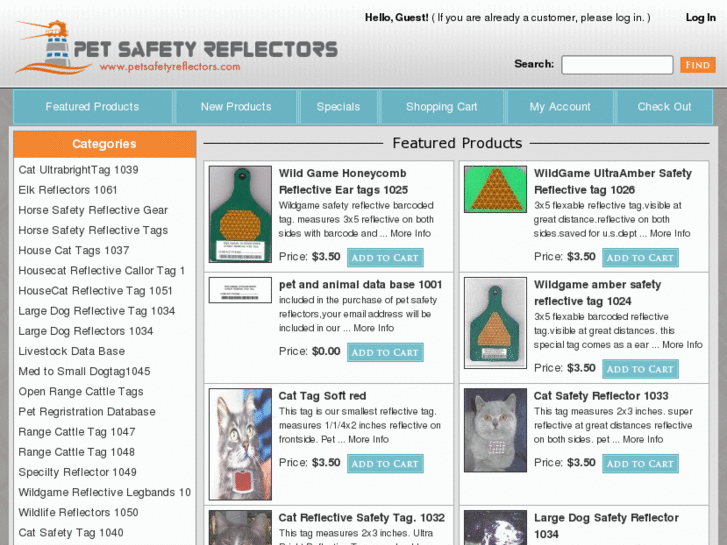The width and height of the screenshot is (727, 545).
Task: Go to the Check Out tab
Action: pyautogui.click(x=664, y=107)
